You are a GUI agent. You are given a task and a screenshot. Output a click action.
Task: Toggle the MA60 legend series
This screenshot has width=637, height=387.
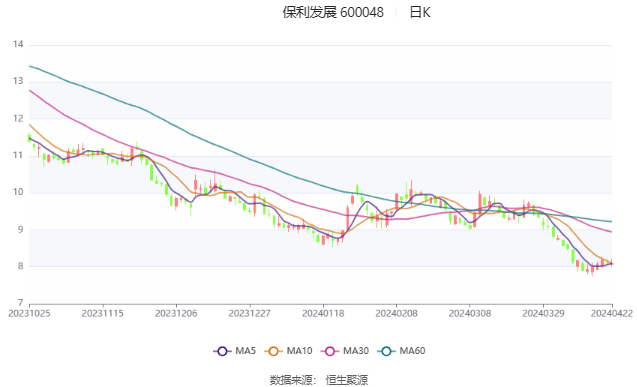[x=401, y=351]
